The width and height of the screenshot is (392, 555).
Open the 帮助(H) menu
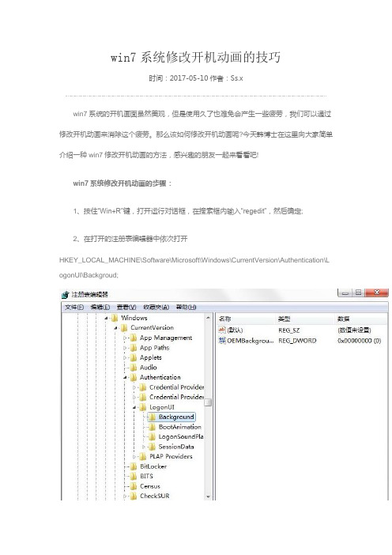186,307
